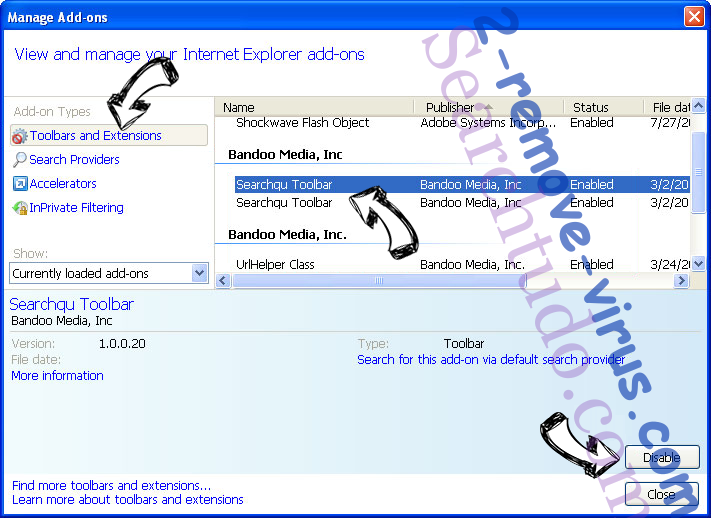
Task: Open Learn more about toolbars and extensions
Action: [128, 499]
